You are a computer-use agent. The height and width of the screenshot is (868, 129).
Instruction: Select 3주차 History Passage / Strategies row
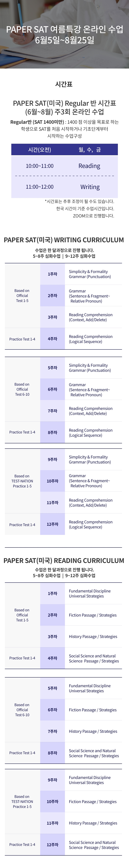[81, 637]
